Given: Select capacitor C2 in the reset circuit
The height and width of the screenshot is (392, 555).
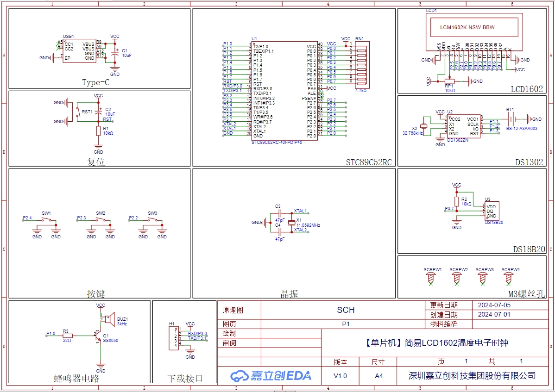Looking at the screenshot, I should [98, 112].
